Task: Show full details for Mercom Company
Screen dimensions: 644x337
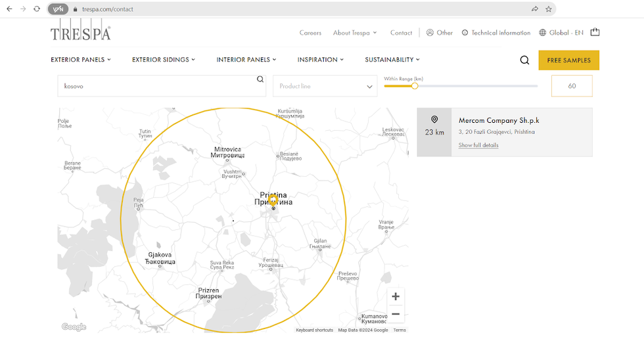Action: coord(478,145)
